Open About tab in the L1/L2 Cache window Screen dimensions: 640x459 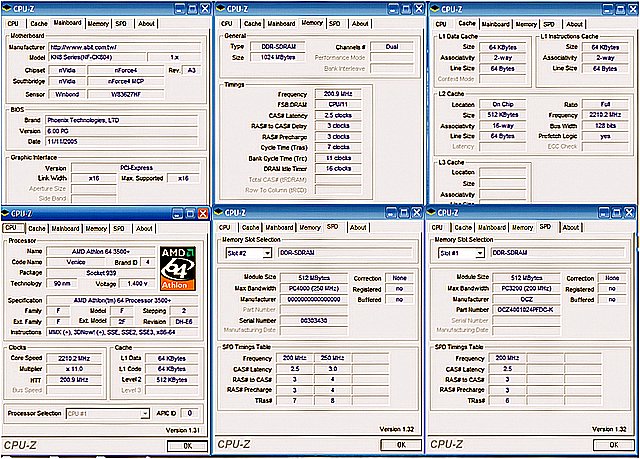574,24
